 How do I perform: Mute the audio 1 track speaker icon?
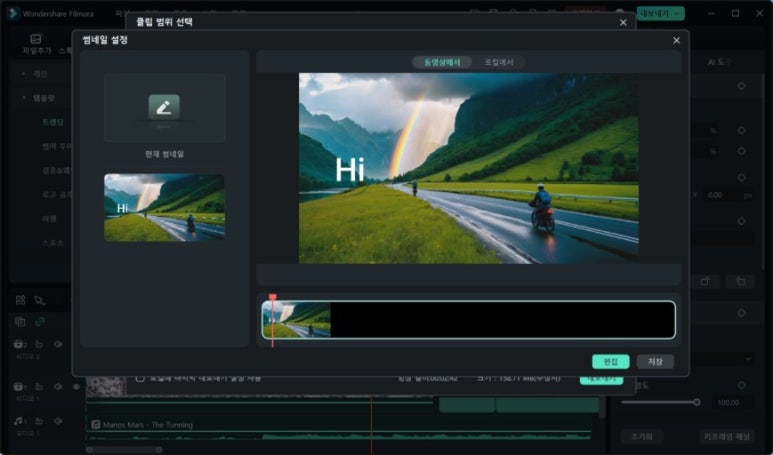58,421
